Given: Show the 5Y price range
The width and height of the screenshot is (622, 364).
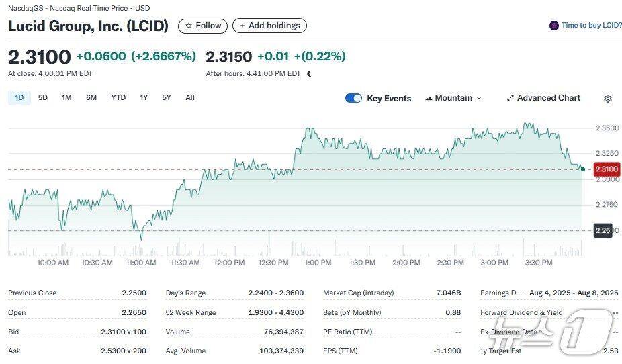Looking at the screenshot, I should click(x=167, y=97).
